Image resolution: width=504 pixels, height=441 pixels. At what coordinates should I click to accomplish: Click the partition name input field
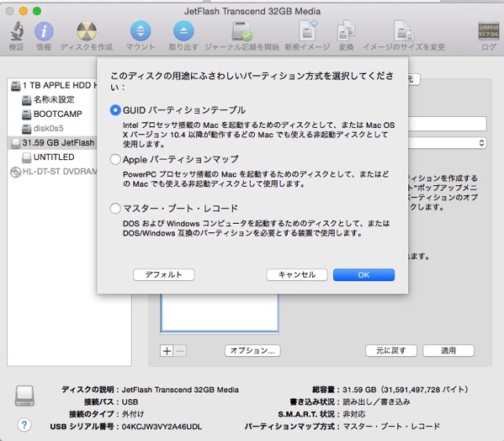coord(448,124)
